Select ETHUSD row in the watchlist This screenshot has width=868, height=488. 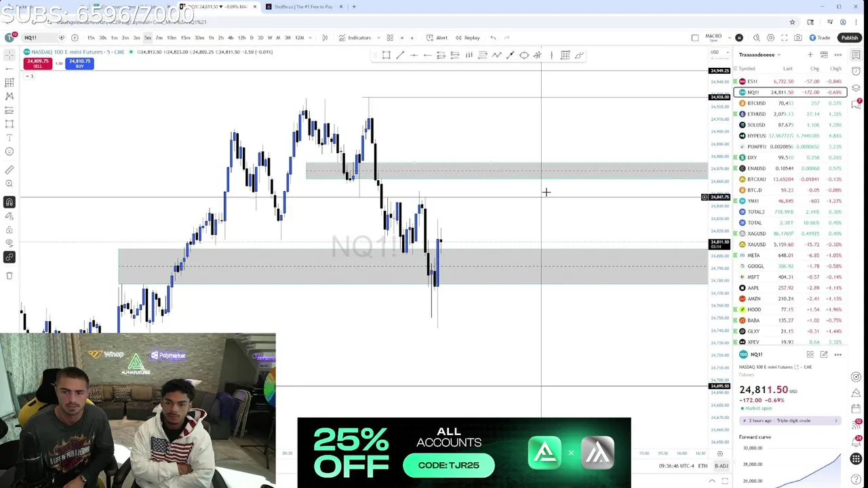pos(789,114)
